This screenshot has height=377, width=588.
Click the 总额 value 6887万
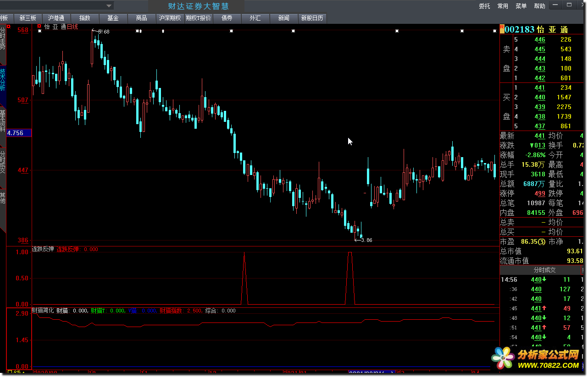534,184
